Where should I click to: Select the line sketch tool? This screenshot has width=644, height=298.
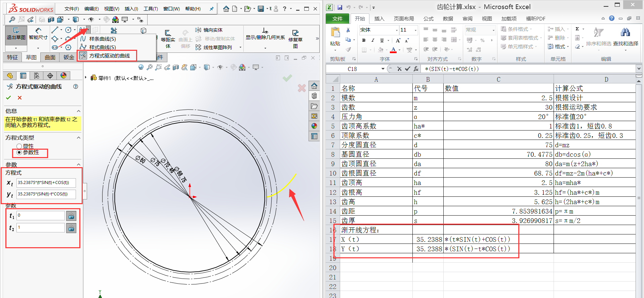click(x=55, y=30)
